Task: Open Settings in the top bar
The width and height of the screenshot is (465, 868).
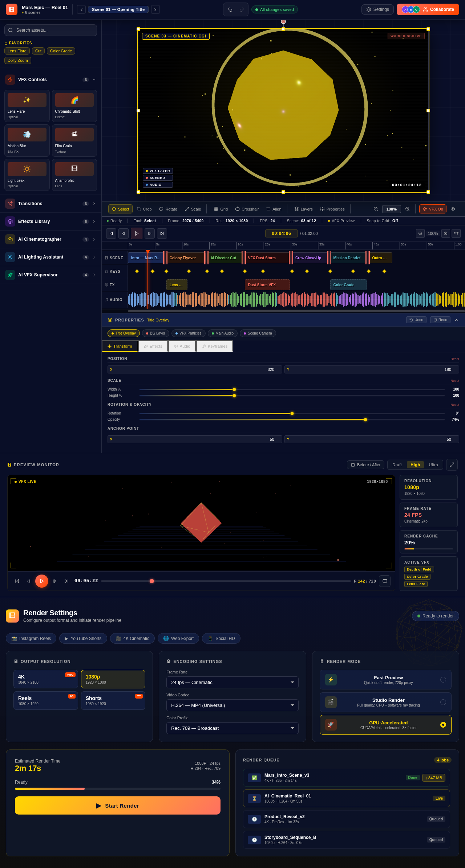Action: click(377, 9)
